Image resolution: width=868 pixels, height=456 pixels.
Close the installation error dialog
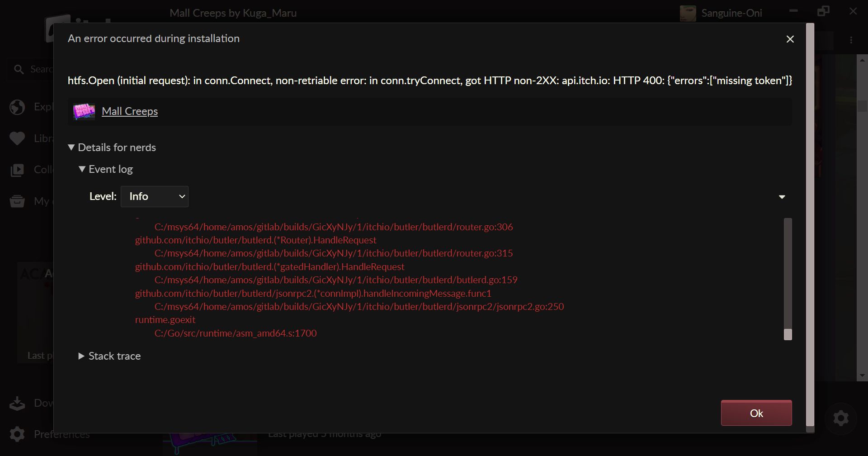[x=790, y=39]
